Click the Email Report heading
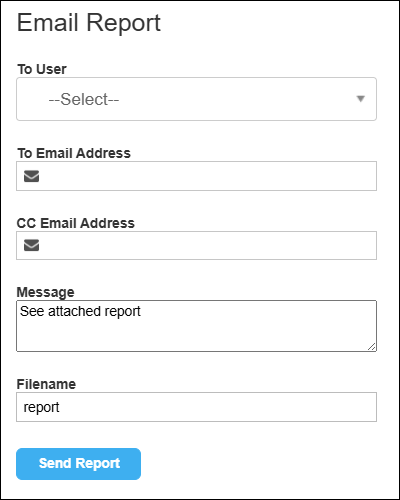400x500 pixels. tap(89, 23)
